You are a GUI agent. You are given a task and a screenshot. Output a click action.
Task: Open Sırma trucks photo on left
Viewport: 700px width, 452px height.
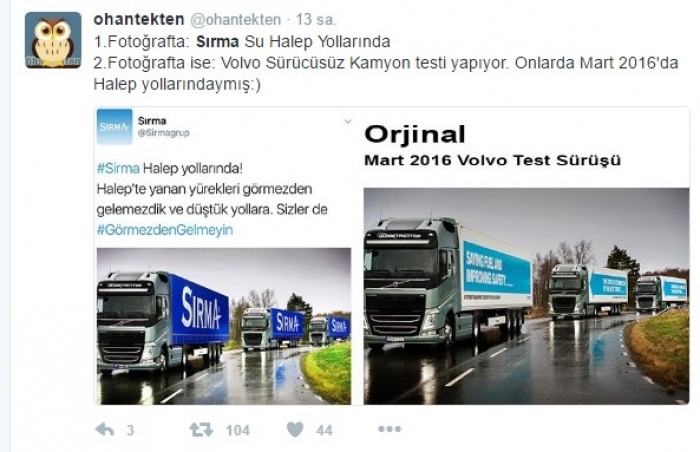pos(224,326)
